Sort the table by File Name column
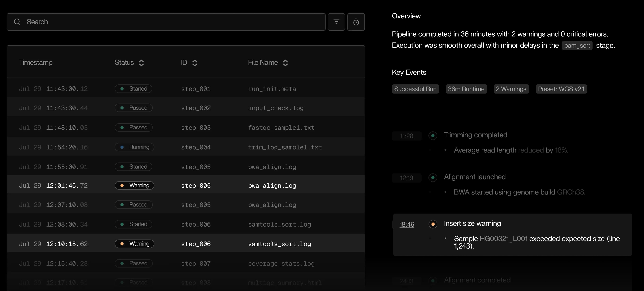 pos(285,63)
